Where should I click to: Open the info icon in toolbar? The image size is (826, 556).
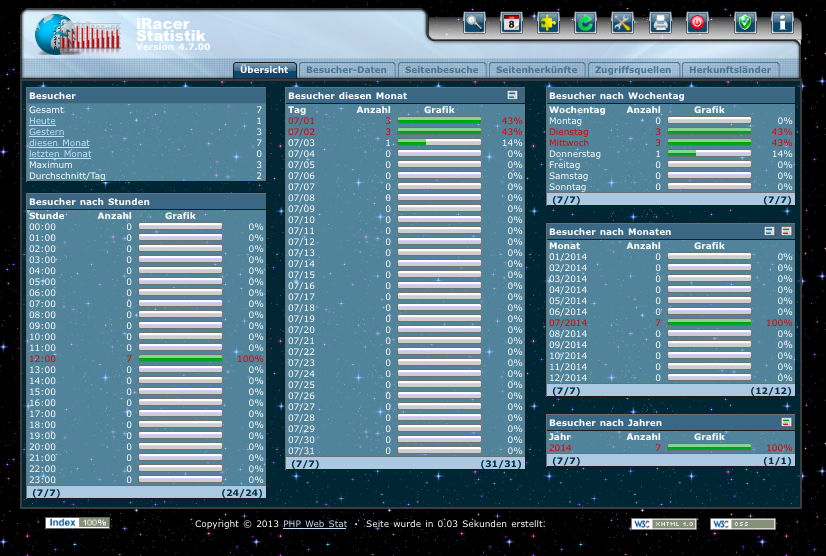click(781, 22)
